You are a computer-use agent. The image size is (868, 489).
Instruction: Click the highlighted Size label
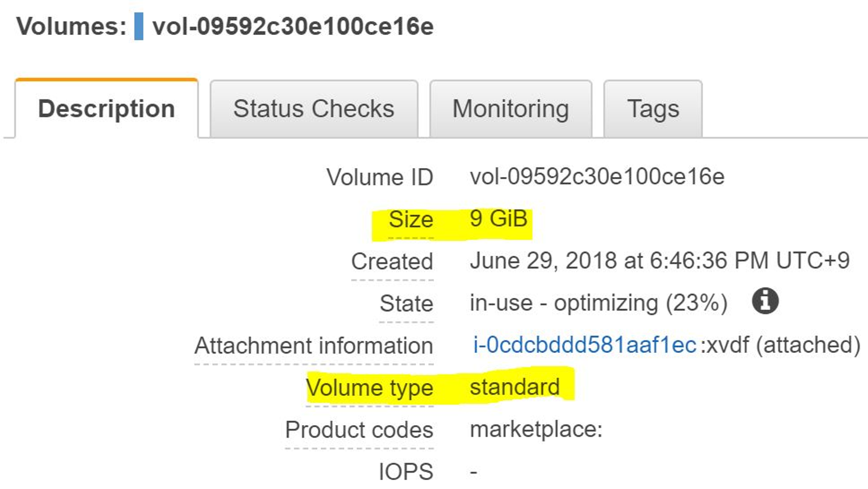tap(410, 220)
